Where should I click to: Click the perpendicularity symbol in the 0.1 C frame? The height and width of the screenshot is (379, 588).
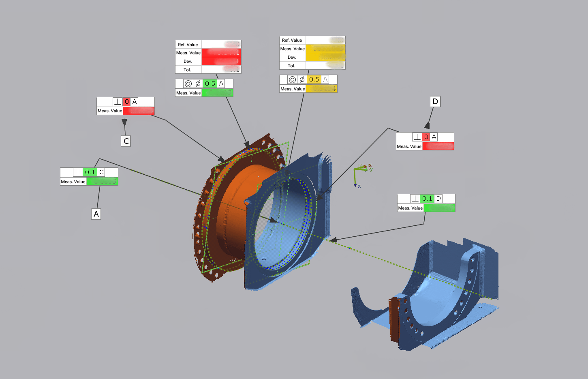(x=78, y=172)
